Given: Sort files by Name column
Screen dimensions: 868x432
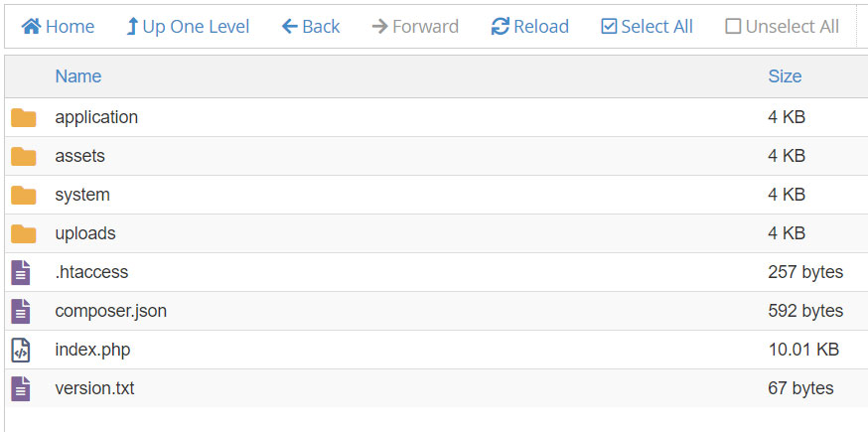Looking at the screenshot, I should click(x=78, y=76).
